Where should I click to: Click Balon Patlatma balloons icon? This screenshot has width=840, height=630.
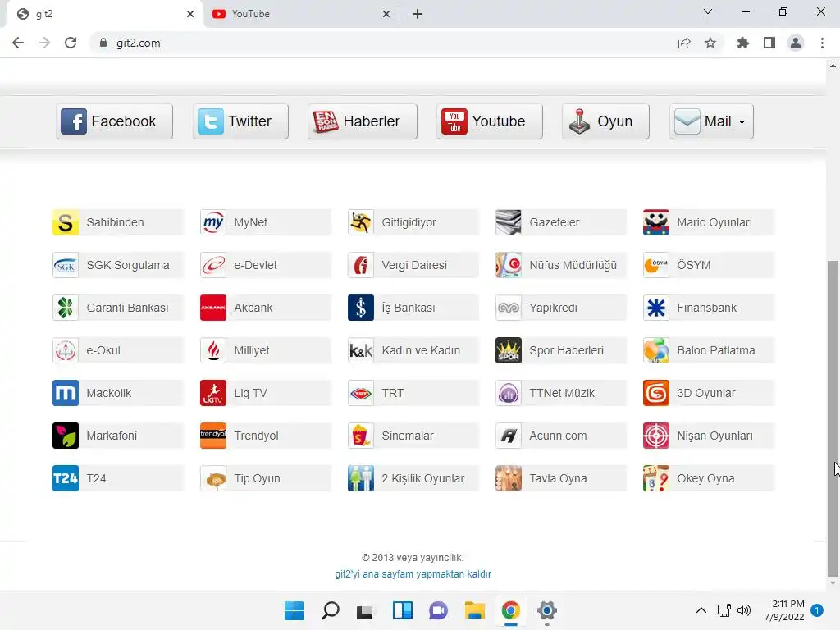(x=656, y=350)
